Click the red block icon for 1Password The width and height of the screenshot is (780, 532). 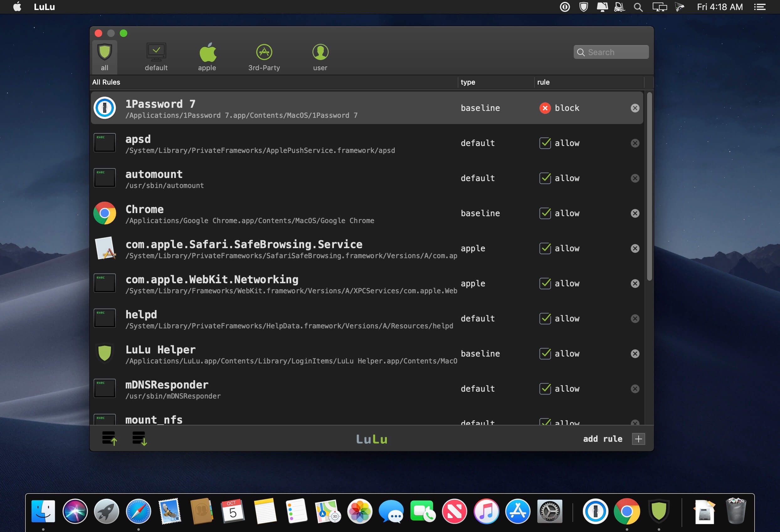[x=545, y=108]
